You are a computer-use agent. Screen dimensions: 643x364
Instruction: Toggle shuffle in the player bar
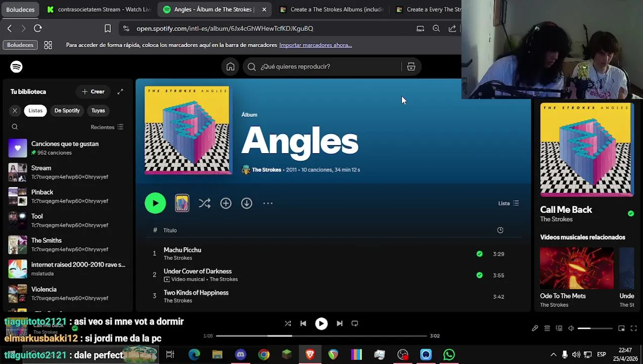point(288,324)
